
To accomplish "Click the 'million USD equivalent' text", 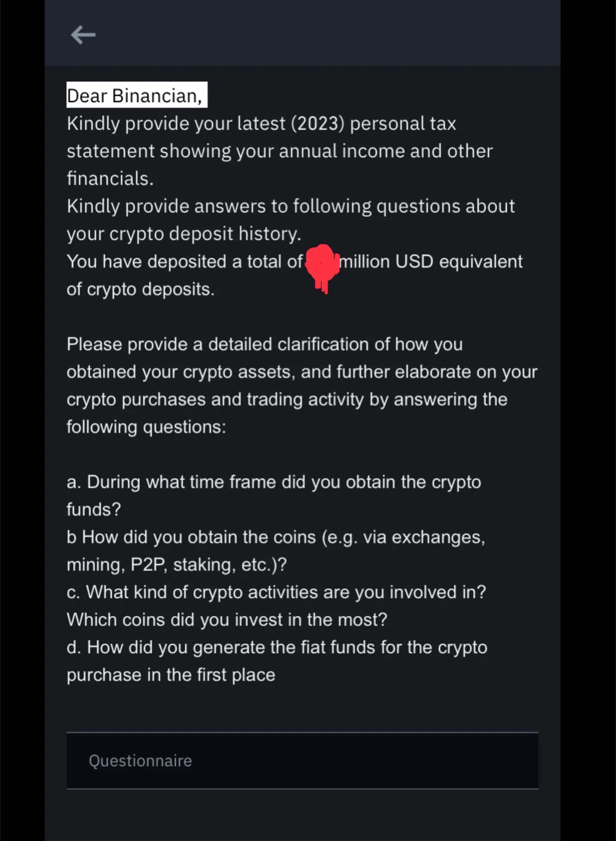I will click(x=431, y=262).
